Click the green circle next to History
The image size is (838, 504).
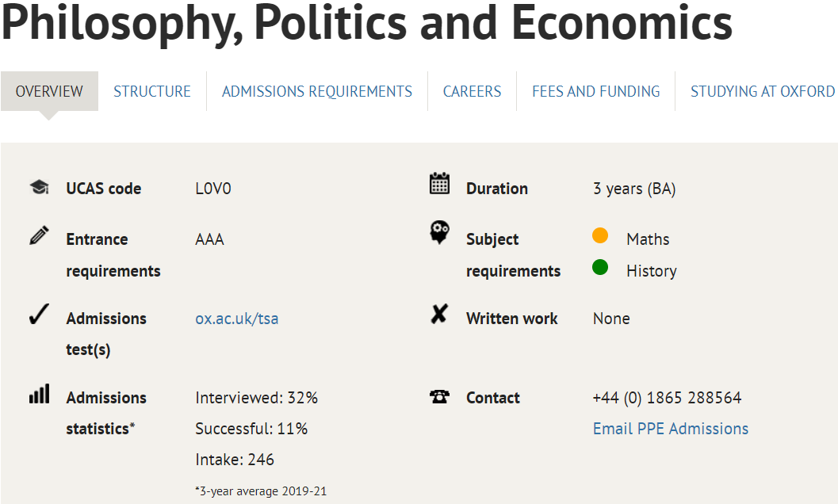pos(600,268)
